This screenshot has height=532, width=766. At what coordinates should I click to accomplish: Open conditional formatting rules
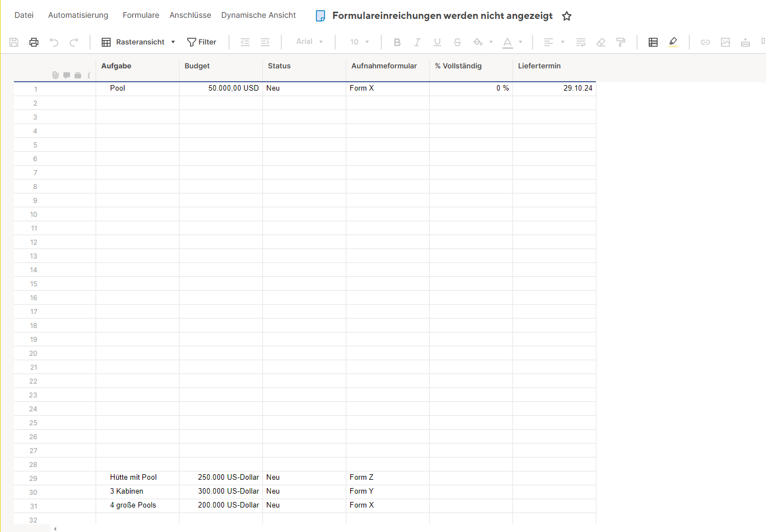[x=653, y=42]
